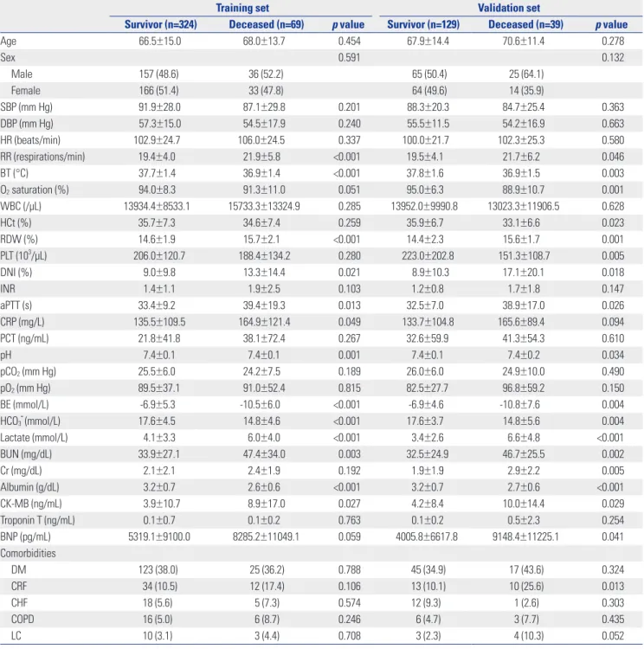Click the value '47.4±34.0'
The width and height of the screenshot is (644, 649).
coord(264,455)
